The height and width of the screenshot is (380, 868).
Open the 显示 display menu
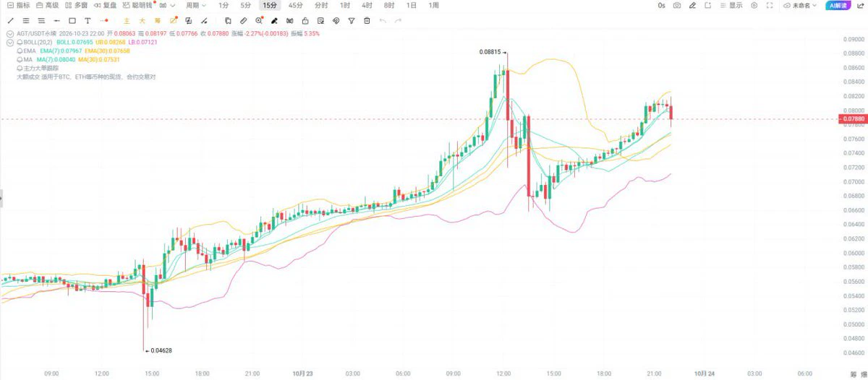pos(731,5)
